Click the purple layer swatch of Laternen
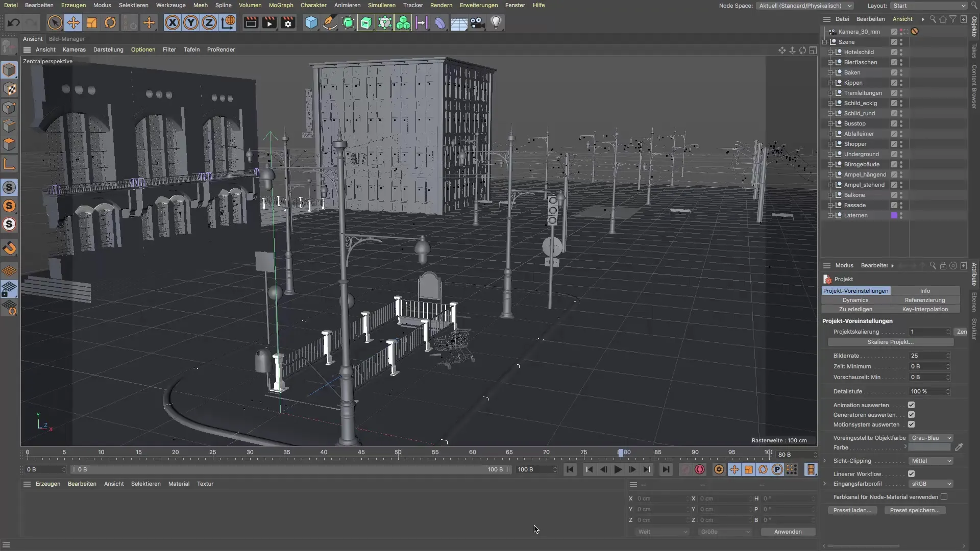This screenshot has width=980, height=551. (x=894, y=215)
